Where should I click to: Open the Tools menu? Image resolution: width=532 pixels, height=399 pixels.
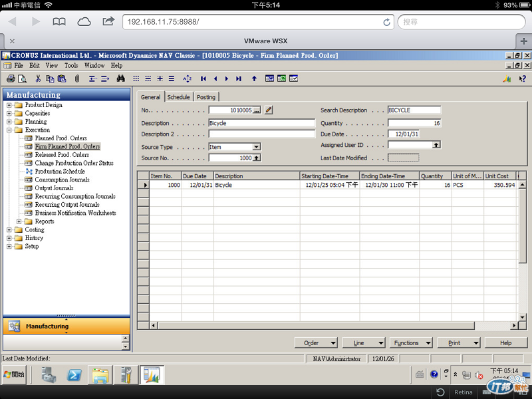71,65
